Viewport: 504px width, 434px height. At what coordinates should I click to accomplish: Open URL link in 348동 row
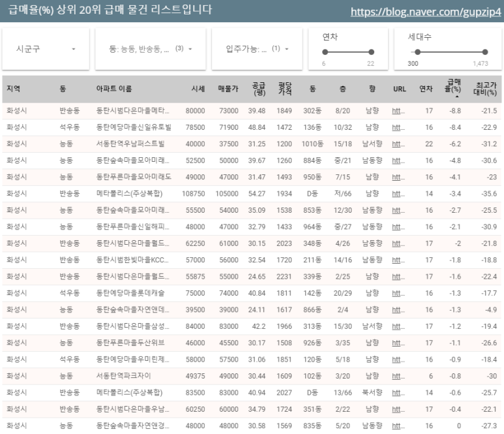click(x=398, y=243)
